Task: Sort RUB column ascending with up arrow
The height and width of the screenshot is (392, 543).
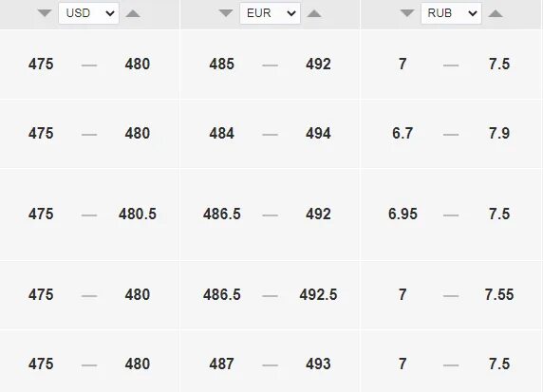Action: (496, 13)
